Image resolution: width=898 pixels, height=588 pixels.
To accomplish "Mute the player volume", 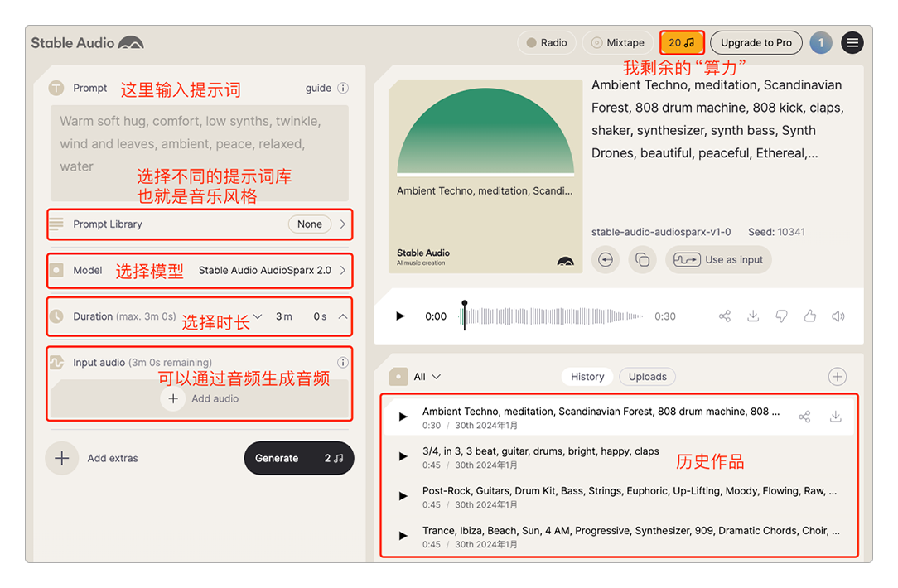I will (x=838, y=316).
